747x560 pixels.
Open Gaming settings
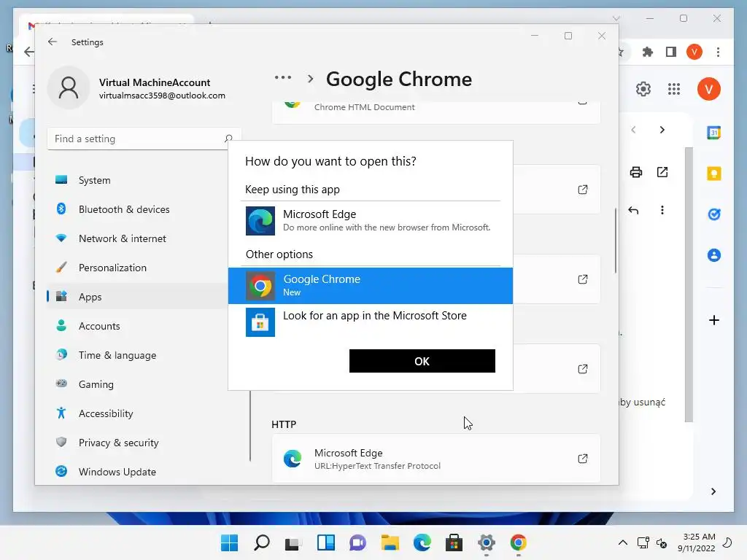pos(137,384)
